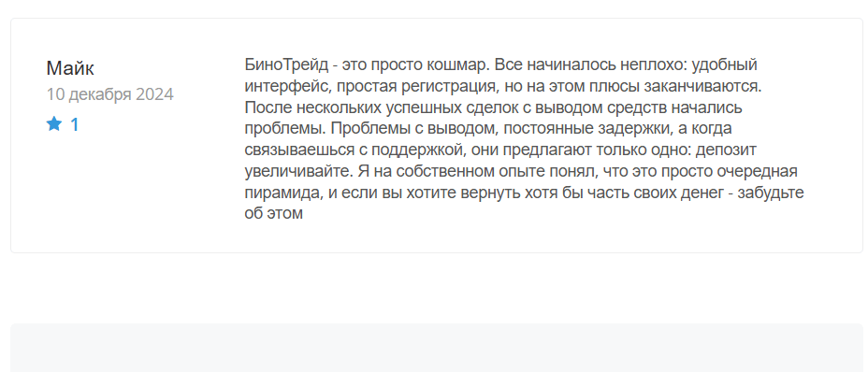Click the word депозит in the review
This screenshot has height=372, width=868.
pos(726,150)
